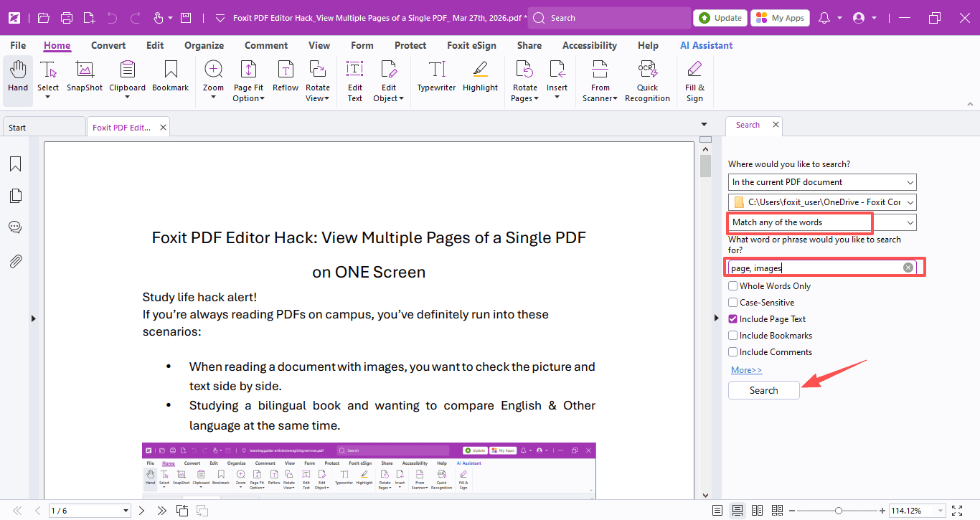Open the Fill & Sign tool
This screenshot has height=520, width=980.
(x=694, y=81)
